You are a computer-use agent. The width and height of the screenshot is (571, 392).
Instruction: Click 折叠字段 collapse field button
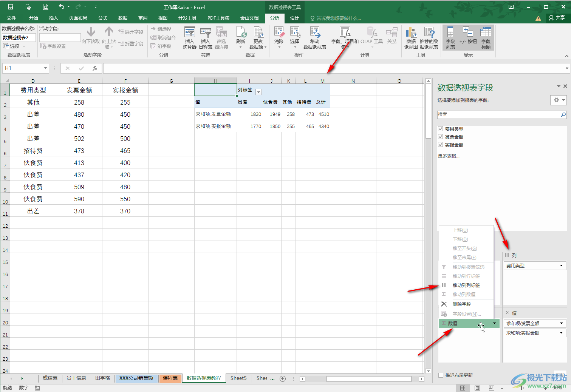tap(131, 43)
